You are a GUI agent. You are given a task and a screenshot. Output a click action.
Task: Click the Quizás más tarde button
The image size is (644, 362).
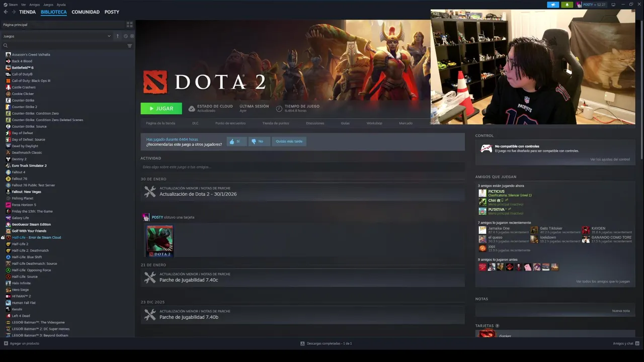coord(289,141)
